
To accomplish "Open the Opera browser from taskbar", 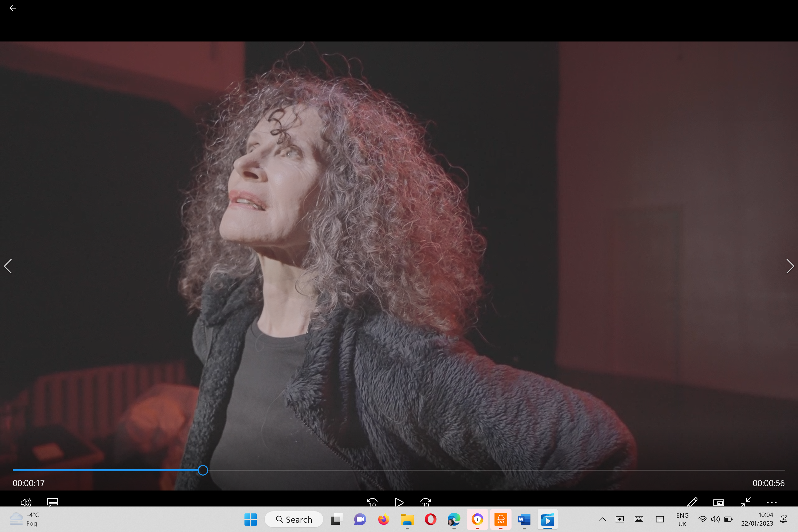I will click(x=431, y=519).
